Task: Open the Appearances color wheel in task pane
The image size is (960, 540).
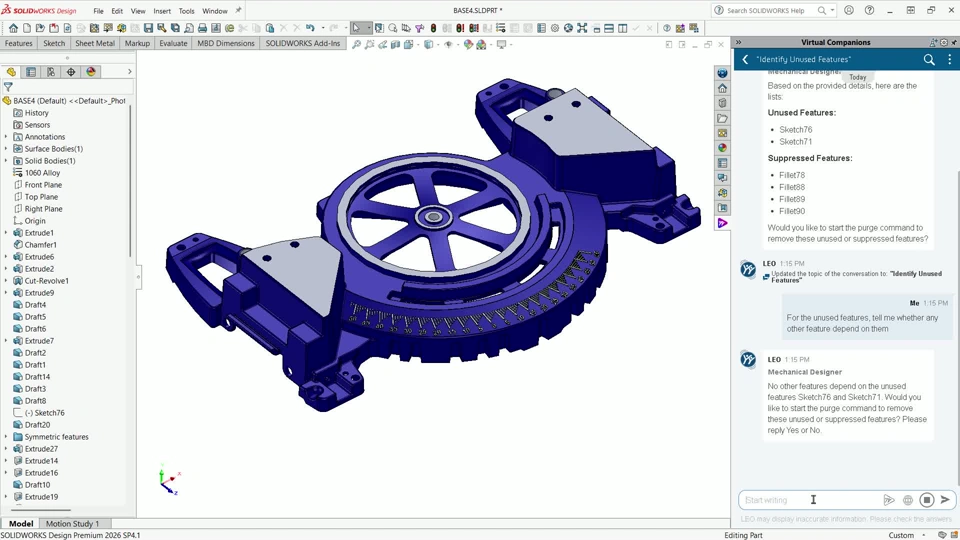Action: [722, 148]
